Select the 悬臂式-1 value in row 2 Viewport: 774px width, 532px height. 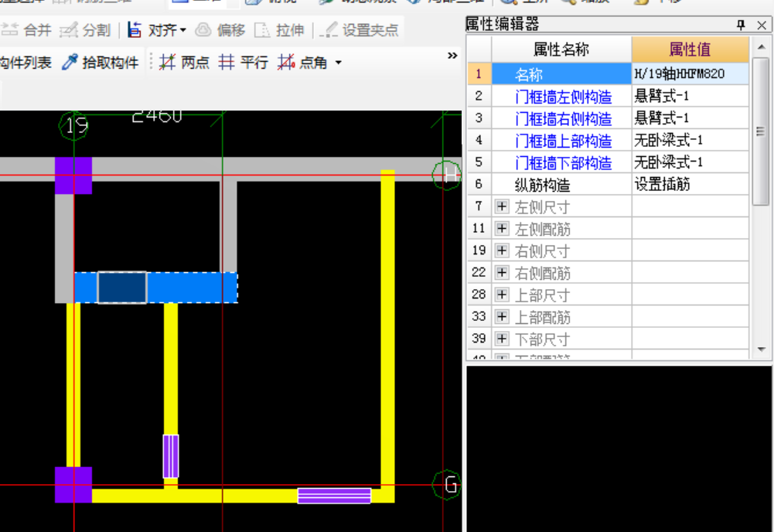click(x=690, y=96)
